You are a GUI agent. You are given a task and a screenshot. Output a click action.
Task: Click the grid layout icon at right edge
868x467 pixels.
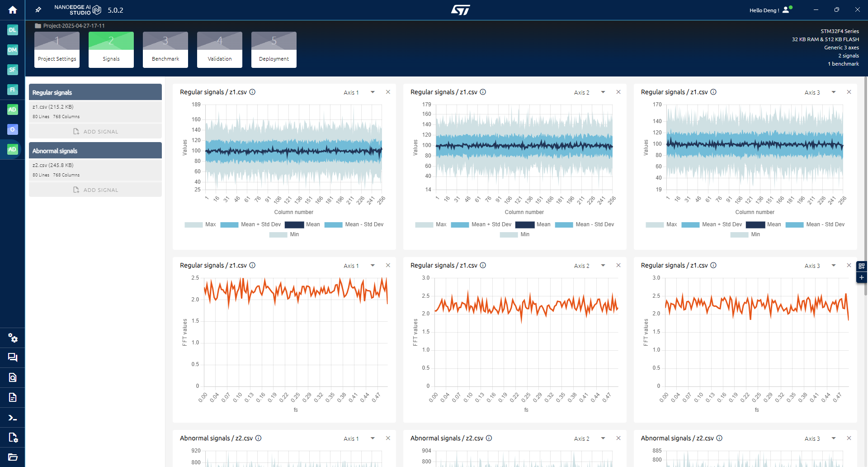click(862, 266)
